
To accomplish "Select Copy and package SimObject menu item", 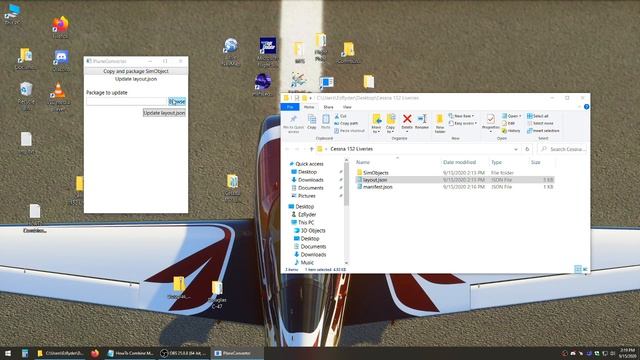I will [136, 71].
